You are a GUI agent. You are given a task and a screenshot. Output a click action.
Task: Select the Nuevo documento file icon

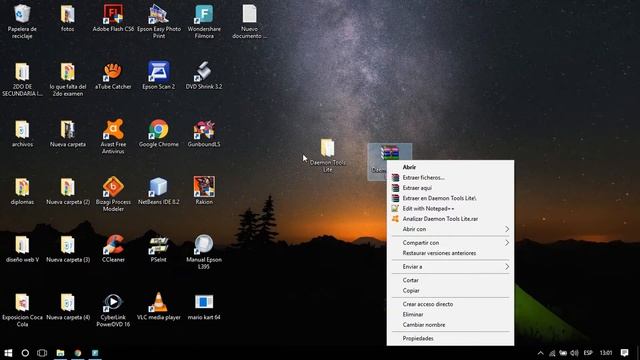click(x=249, y=21)
